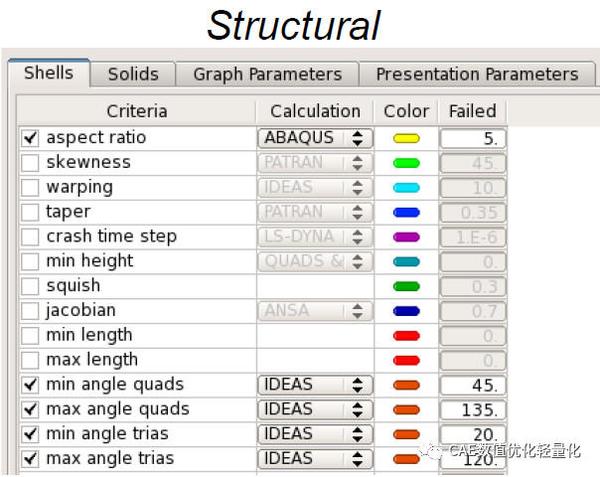Screen dimensions: 600x477
Task: Enable the skewness checkbox
Action: (30, 163)
